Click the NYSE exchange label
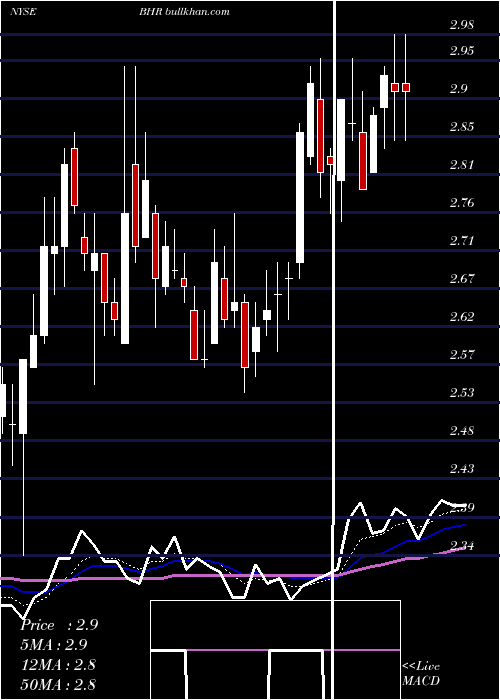Viewport: 500px width, 700px height. pos(22,12)
